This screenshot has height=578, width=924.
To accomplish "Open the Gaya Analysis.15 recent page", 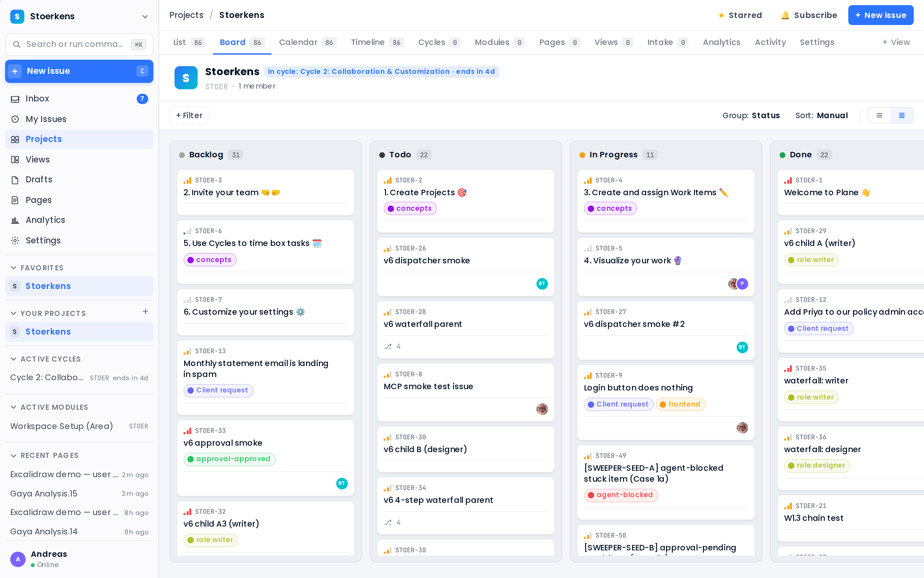I will click(x=79, y=494).
